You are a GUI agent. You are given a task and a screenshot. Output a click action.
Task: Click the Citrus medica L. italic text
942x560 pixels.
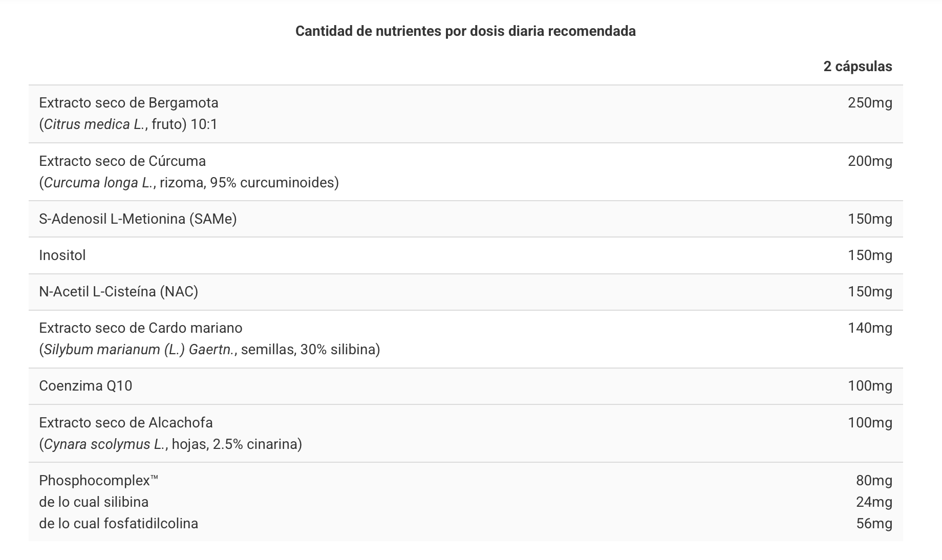pyautogui.click(x=95, y=124)
